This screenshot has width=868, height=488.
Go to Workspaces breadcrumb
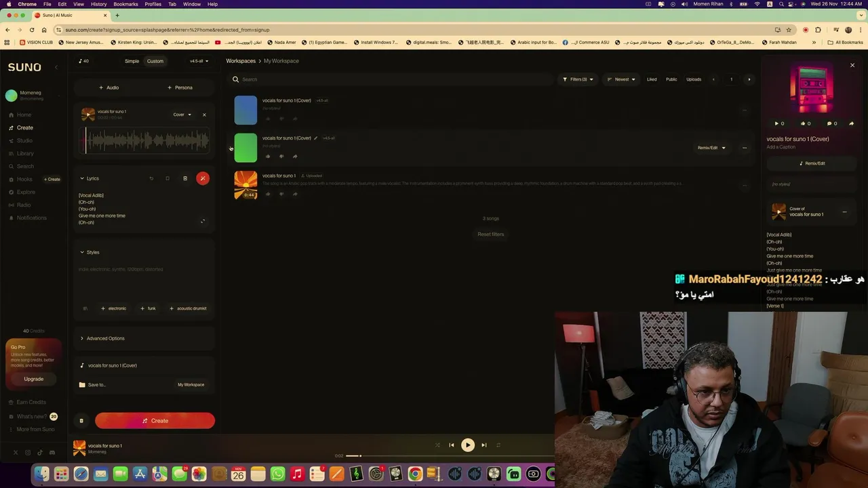[x=241, y=61]
